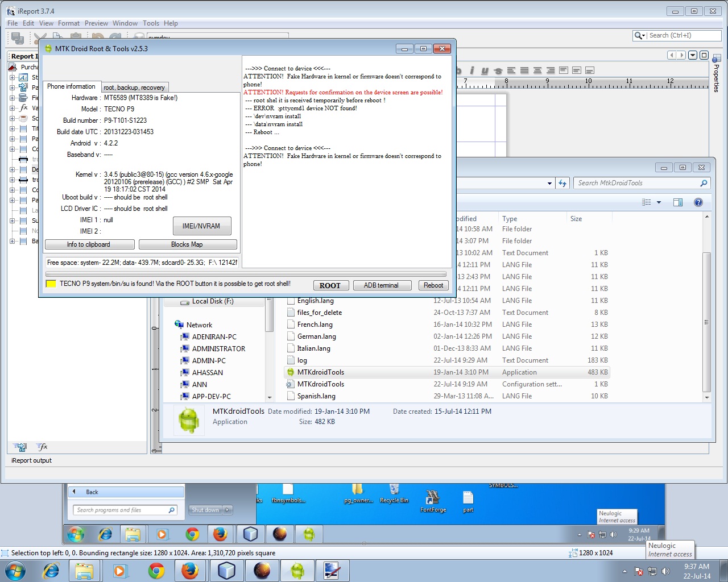Open the File menu in iReport
The width and height of the screenshot is (728, 582).
pyautogui.click(x=13, y=23)
